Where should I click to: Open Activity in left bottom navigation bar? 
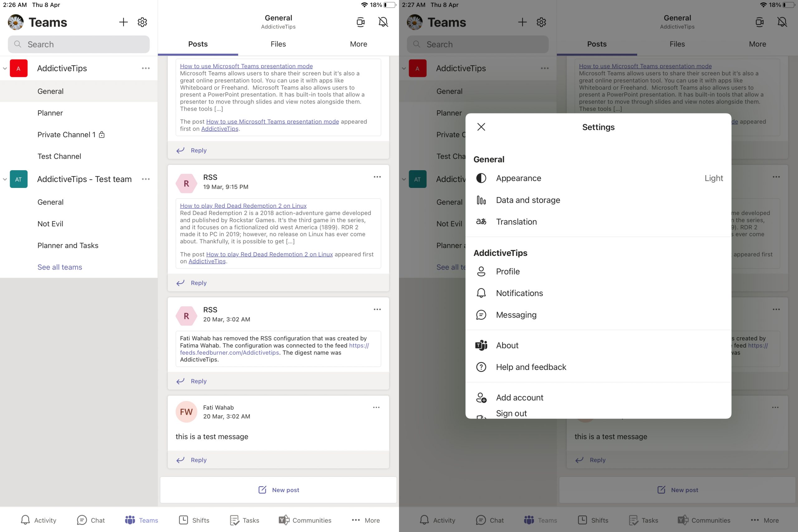39,520
